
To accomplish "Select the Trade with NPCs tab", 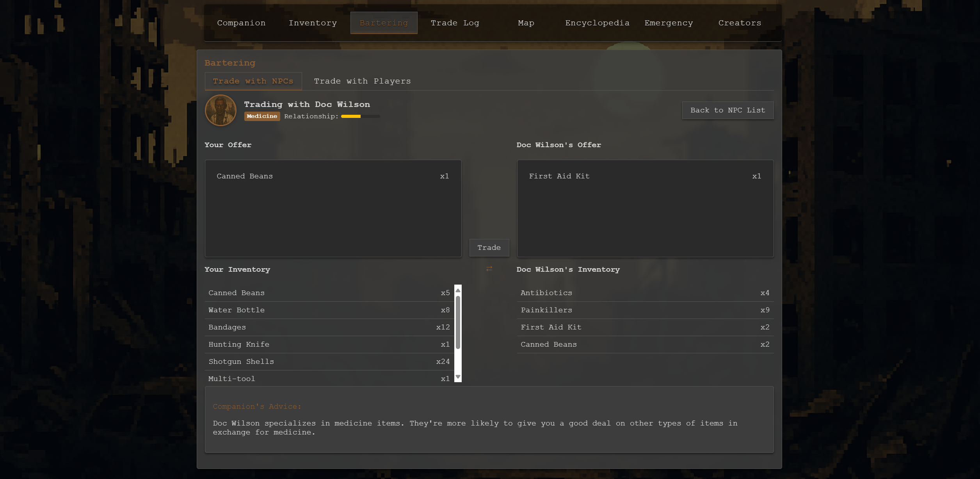I will click(x=253, y=81).
